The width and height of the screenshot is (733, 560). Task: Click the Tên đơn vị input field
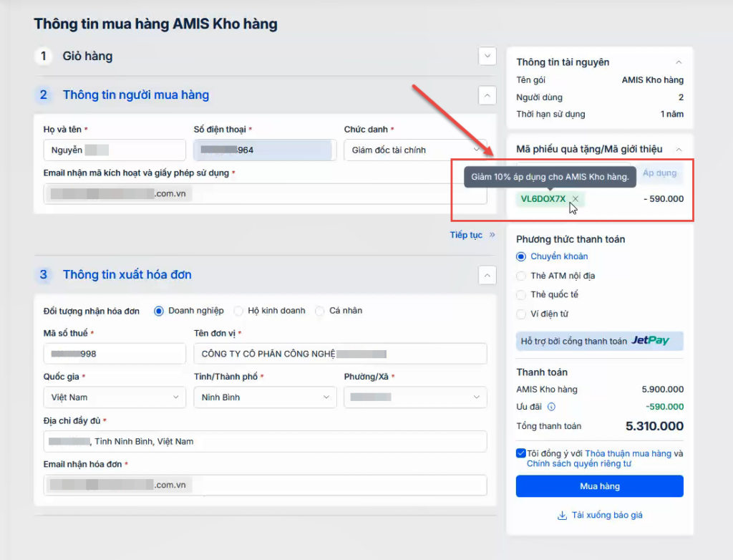coord(340,354)
